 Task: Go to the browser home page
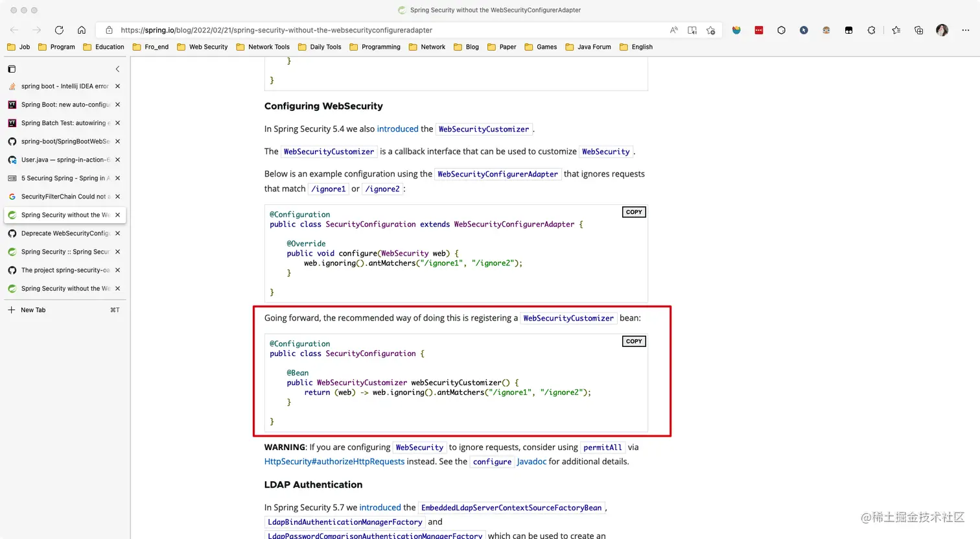coord(82,30)
